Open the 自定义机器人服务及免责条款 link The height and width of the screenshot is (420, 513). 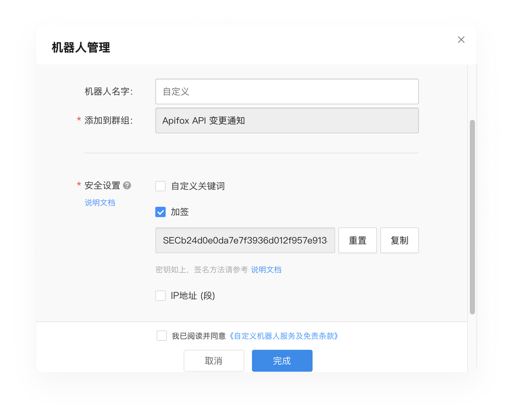[284, 336]
